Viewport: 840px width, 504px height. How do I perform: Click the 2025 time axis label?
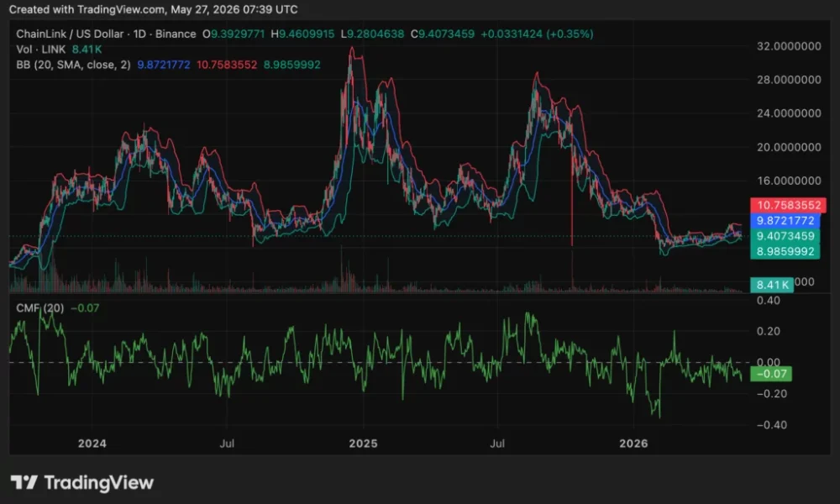[363, 444]
